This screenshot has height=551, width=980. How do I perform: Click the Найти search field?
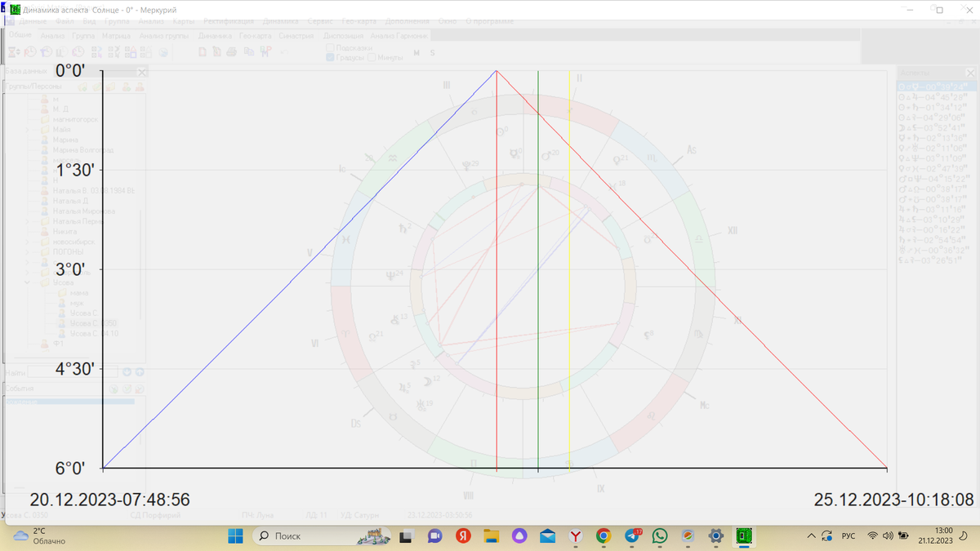click(x=73, y=372)
